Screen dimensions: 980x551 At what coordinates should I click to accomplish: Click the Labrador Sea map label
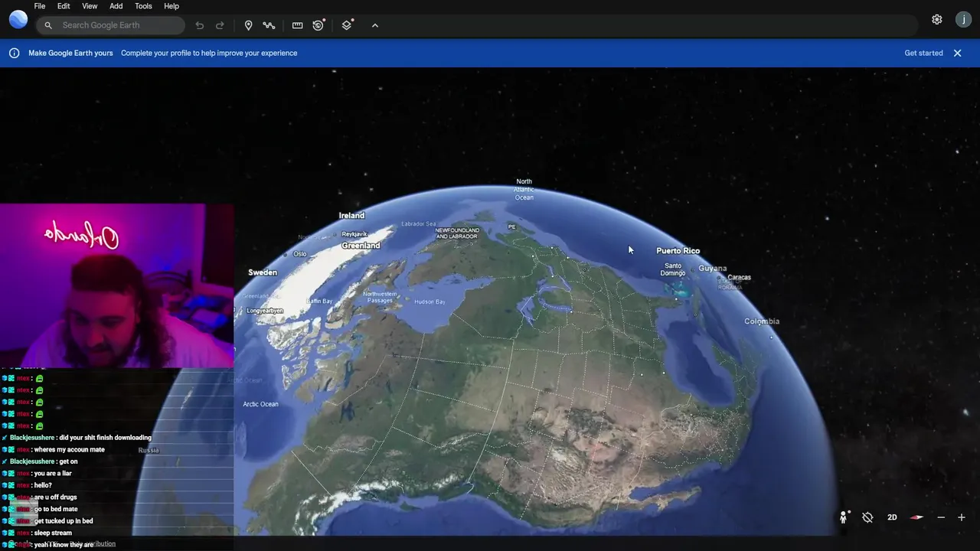pyautogui.click(x=418, y=224)
